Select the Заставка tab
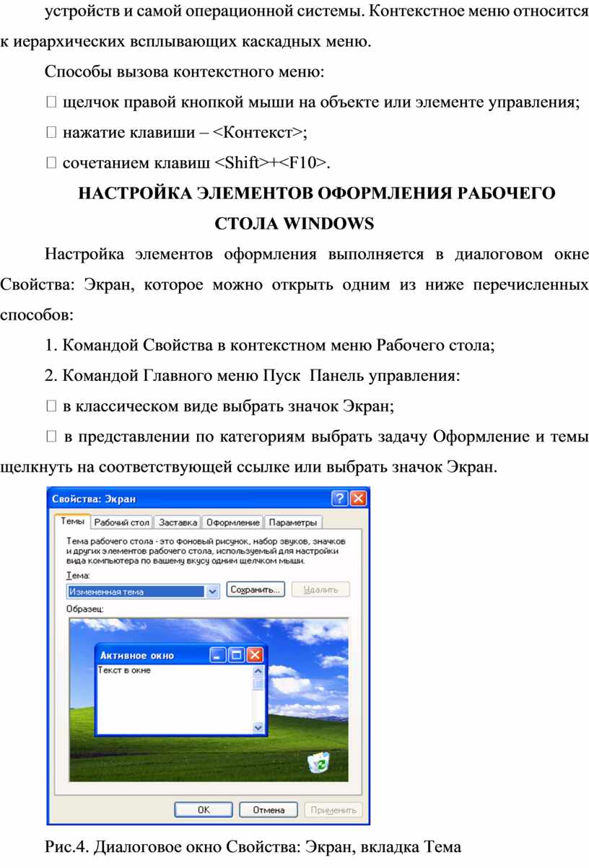589x868 pixels. point(178,522)
